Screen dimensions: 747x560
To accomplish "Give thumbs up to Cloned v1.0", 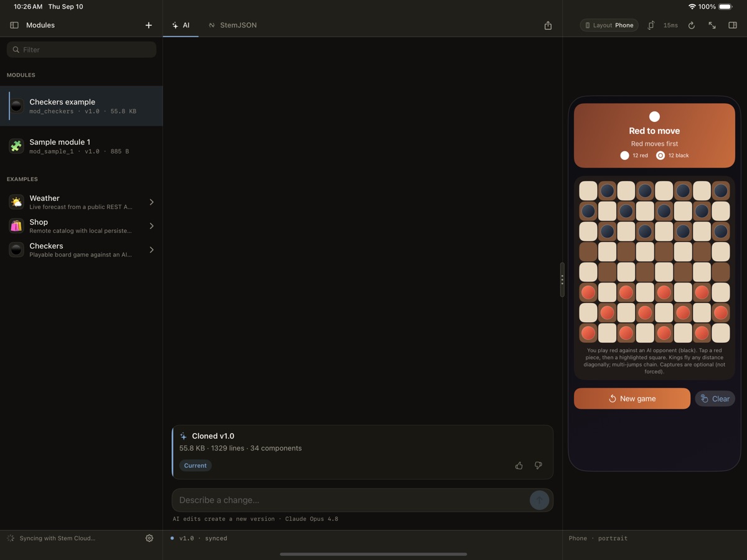I will click(519, 465).
